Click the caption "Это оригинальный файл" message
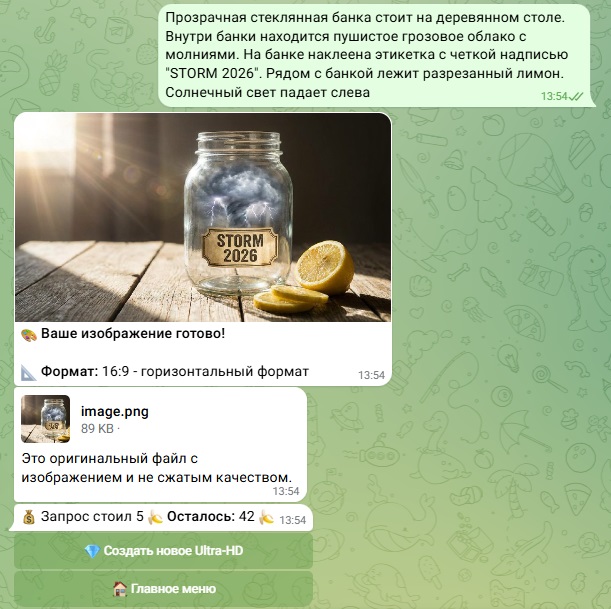Image resolution: width=611 pixels, height=609 pixels. [x=157, y=468]
